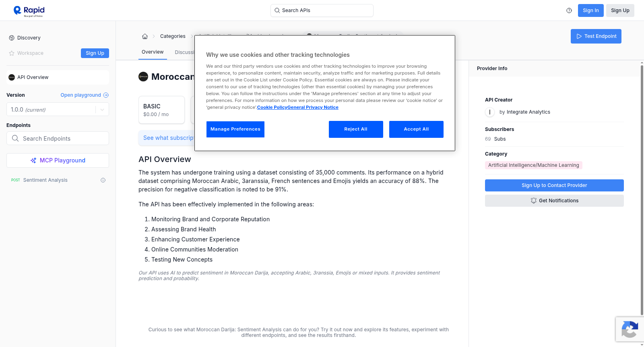Go to home via breadcrumb house icon

145,36
